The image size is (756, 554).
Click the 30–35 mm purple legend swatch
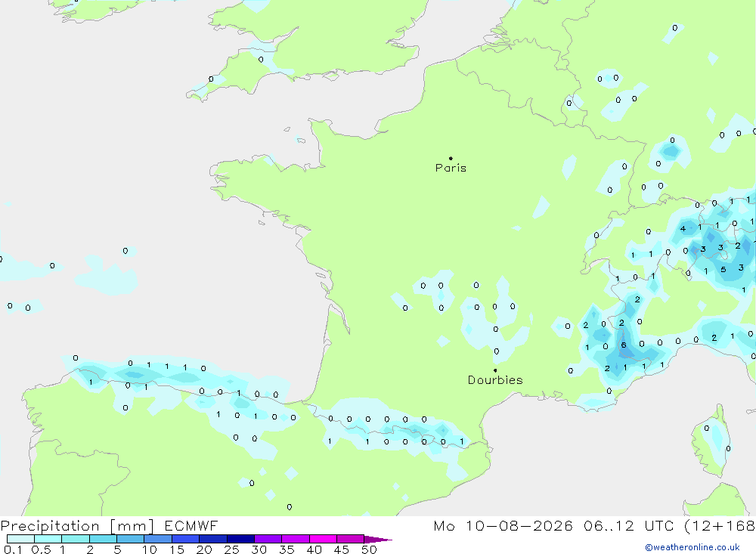pos(268,539)
